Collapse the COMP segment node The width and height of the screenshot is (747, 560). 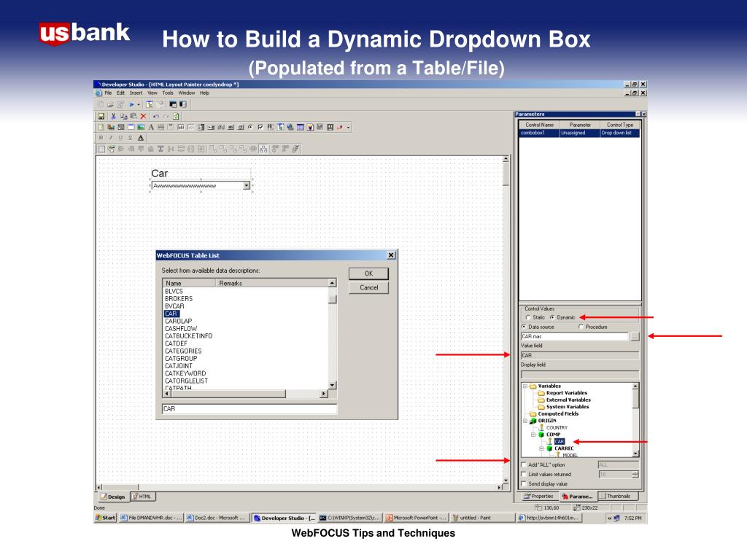pyautogui.click(x=533, y=435)
